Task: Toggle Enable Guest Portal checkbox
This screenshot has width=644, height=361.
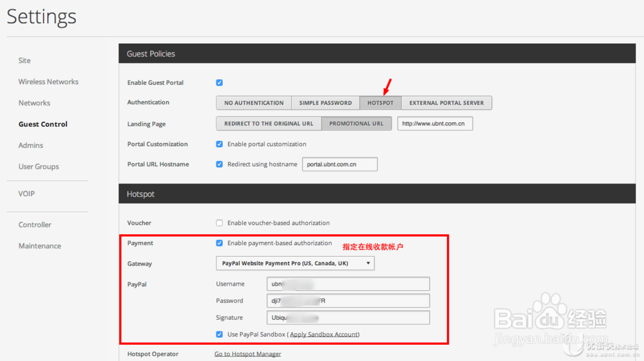Action: 220,82
